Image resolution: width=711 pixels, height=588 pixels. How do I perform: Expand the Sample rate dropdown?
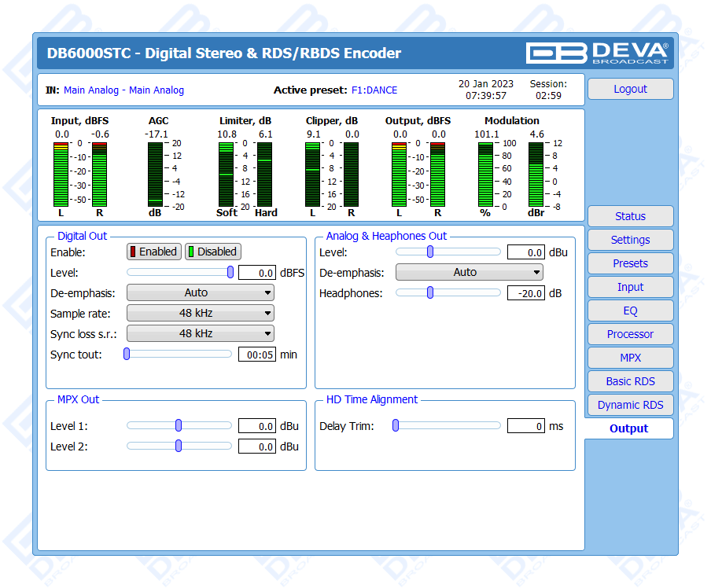click(201, 313)
